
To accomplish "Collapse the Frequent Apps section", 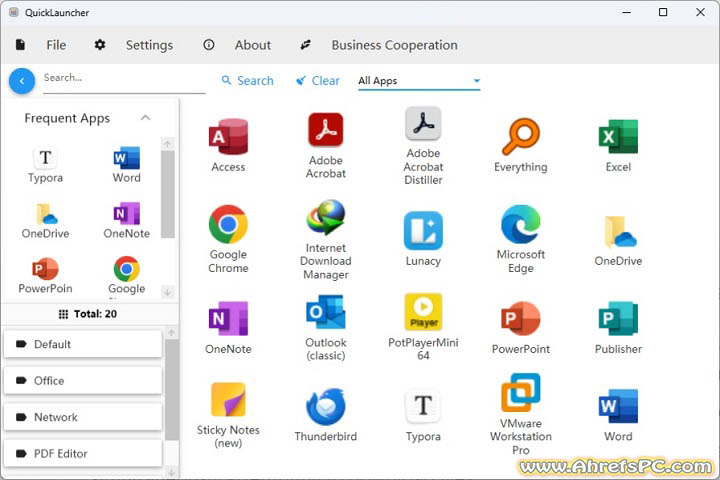I will pos(145,118).
